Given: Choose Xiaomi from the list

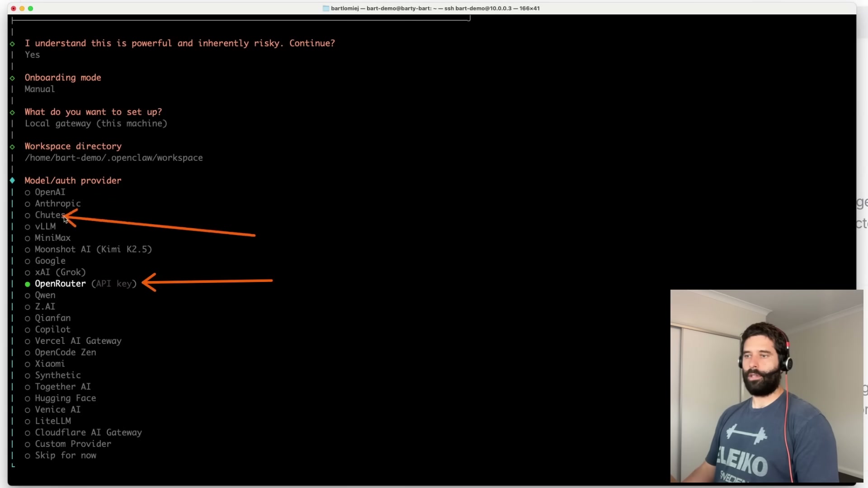Looking at the screenshot, I should 45,364.
